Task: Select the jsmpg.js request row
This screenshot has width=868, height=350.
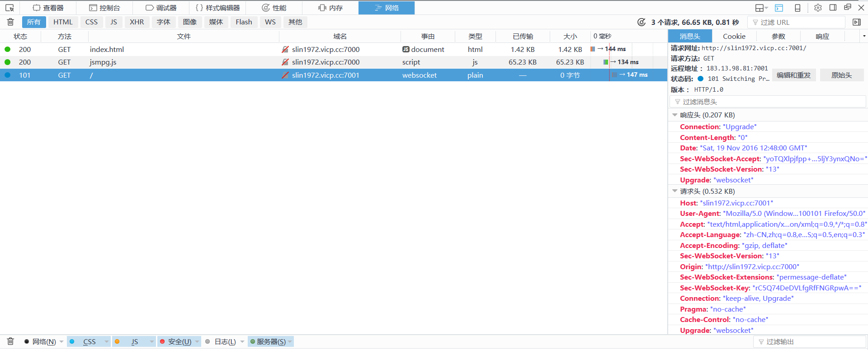Action: click(334, 62)
